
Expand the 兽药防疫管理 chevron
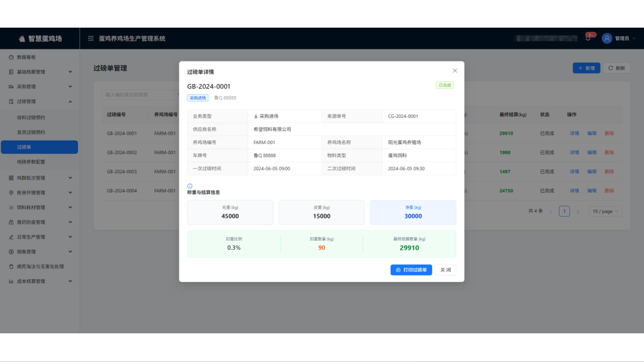pyautogui.click(x=70, y=223)
